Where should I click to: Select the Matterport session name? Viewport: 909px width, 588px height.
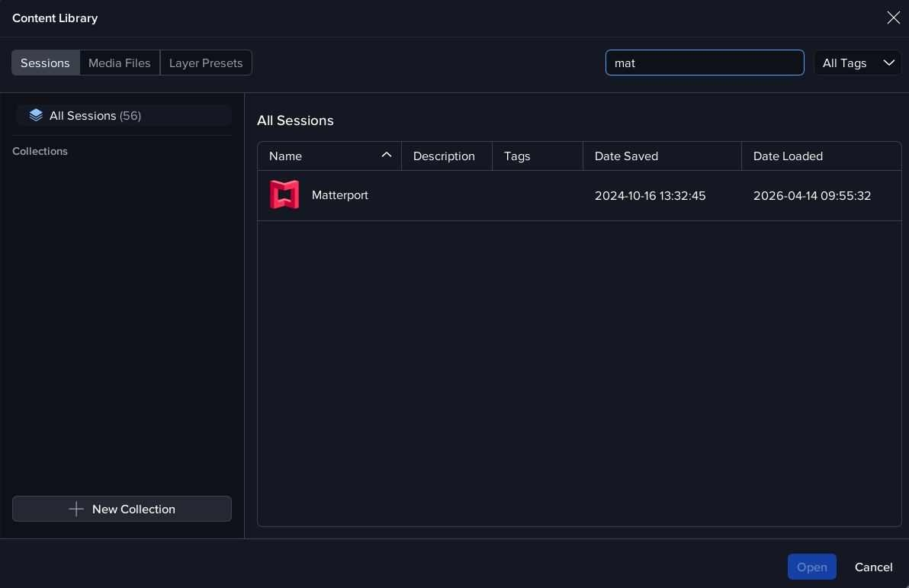[x=340, y=195]
